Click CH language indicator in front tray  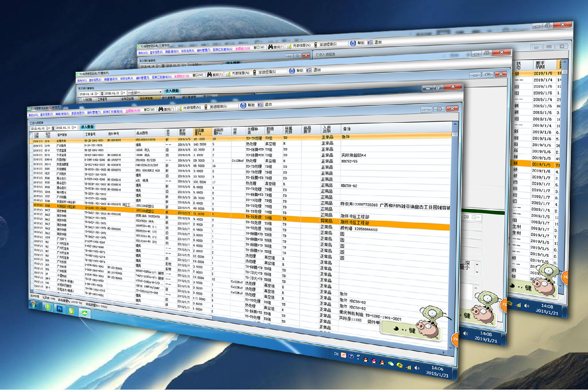(336, 354)
